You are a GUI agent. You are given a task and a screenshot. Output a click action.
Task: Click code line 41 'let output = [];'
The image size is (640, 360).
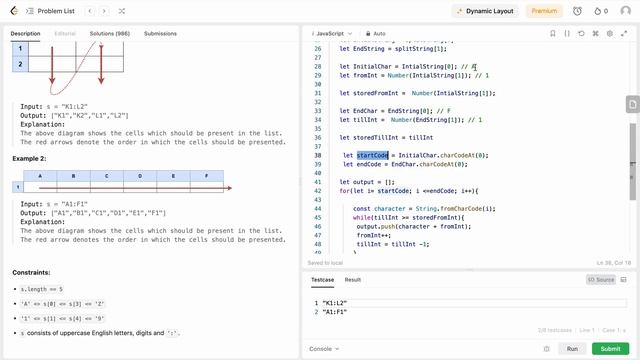[367, 182]
